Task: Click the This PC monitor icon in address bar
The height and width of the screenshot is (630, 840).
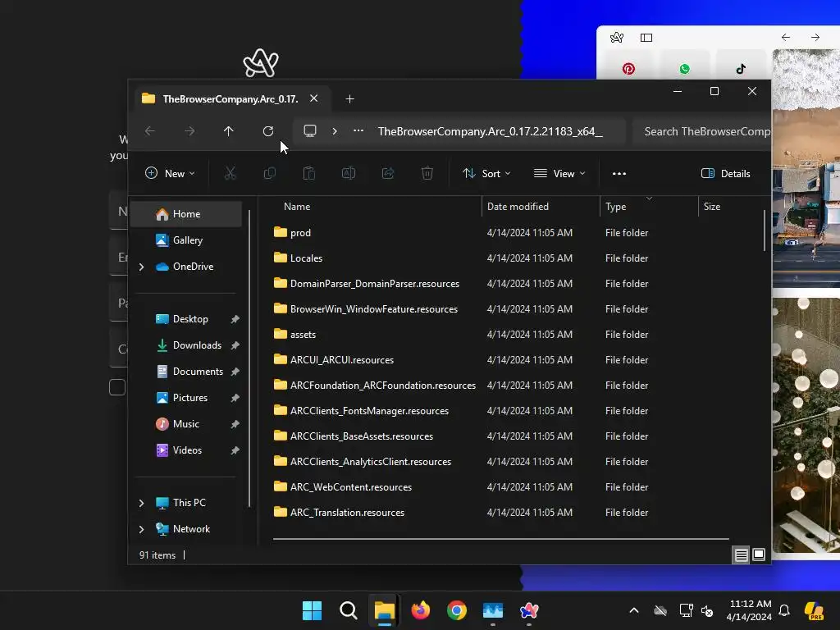Action: tap(309, 131)
